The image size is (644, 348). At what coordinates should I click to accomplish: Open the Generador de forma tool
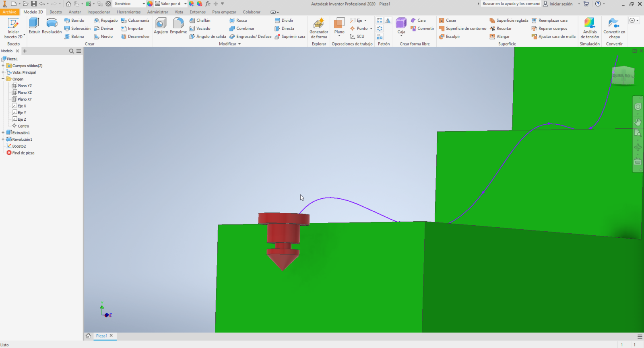318,28
